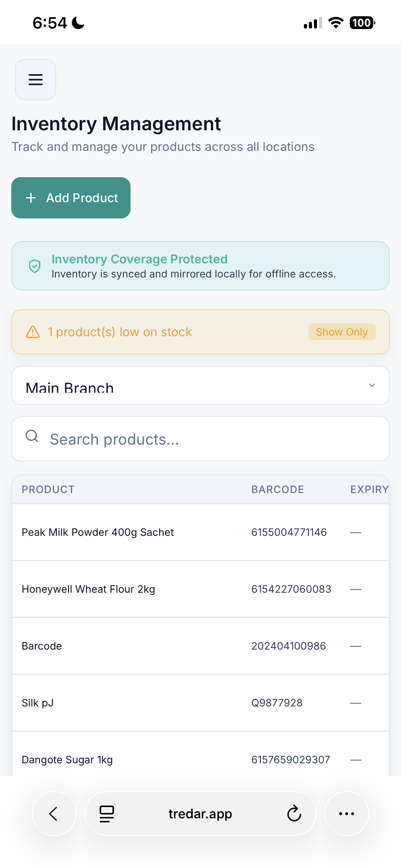Tap the back chevron in the browser bar
401x868 pixels.
(x=54, y=814)
